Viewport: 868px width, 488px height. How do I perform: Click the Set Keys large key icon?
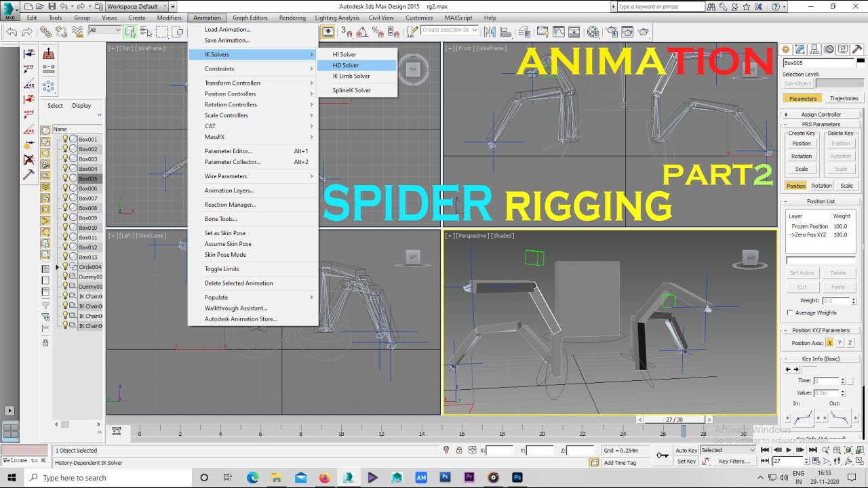point(663,455)
